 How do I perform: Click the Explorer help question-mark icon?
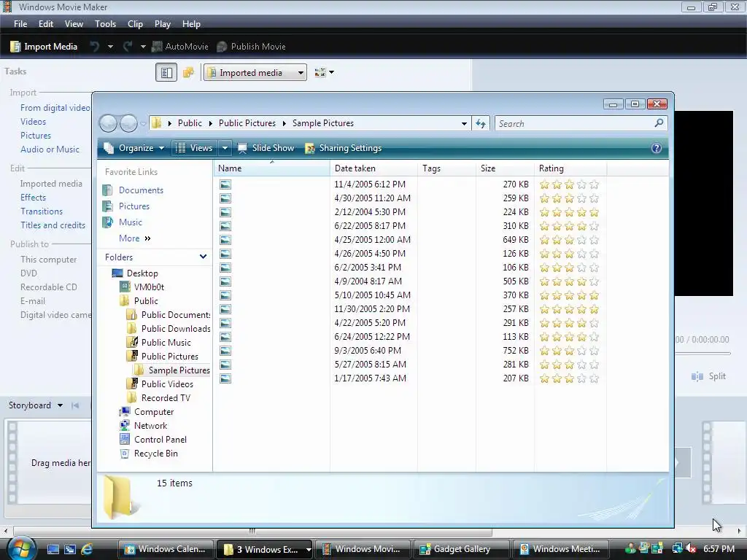click(656, 148)
